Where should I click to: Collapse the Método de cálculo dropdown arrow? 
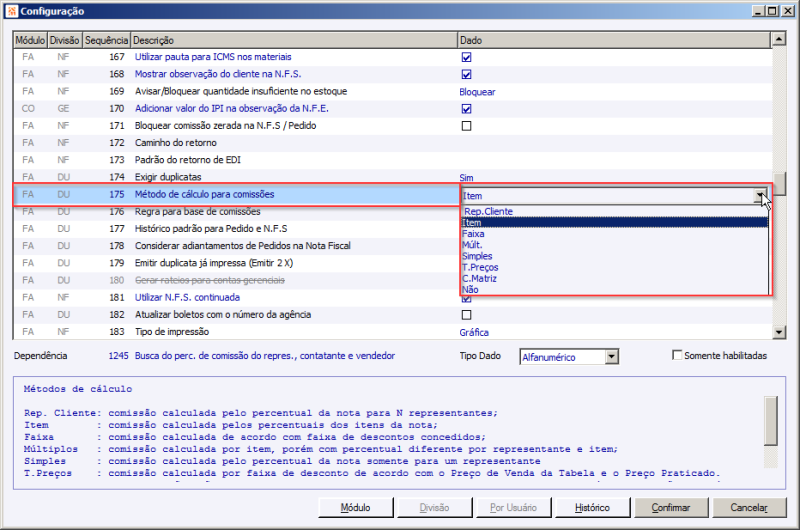point(761,195)
